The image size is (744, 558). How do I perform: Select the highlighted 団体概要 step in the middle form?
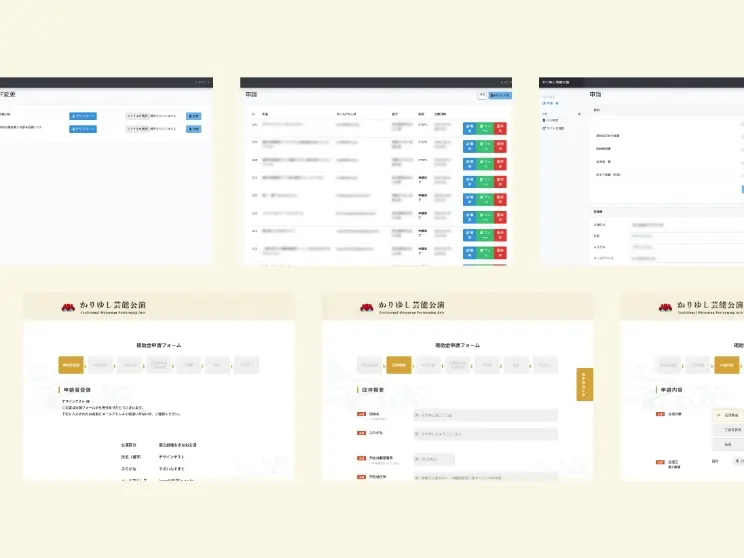[398, 365]
